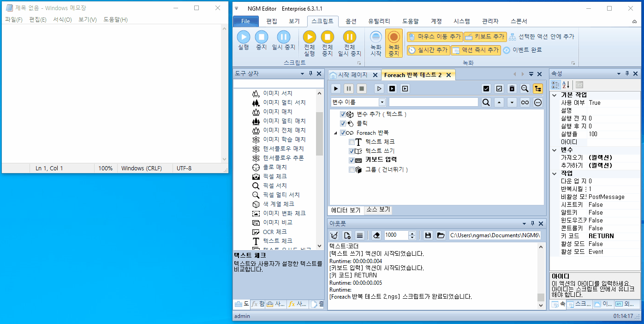Start recording with 녹화 시작

(x=376, y=43)
